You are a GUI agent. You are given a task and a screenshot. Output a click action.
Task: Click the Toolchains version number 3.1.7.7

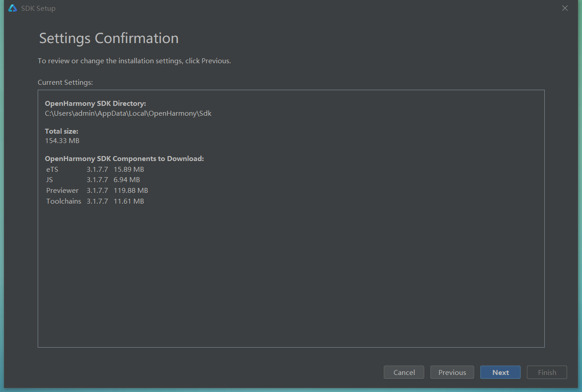97,201
